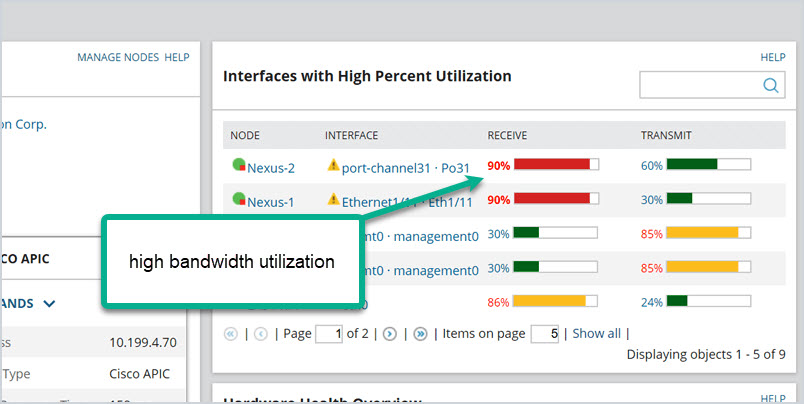Viewport: 804px width, 404px height.
Task: Click the Cisco APIC type value
Action: point(139,374)
